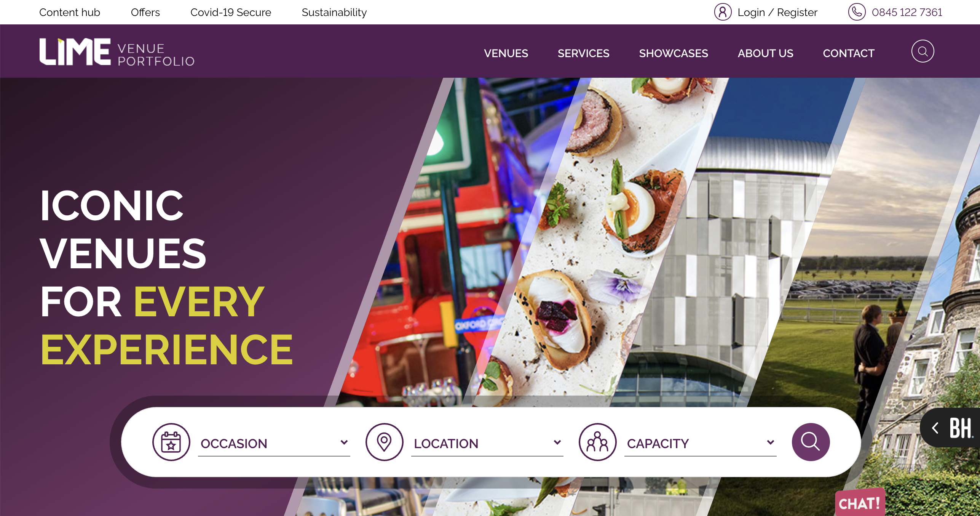
Task: Select the Services navigation item
Action: pyautogui.click(x=583, y=53)
